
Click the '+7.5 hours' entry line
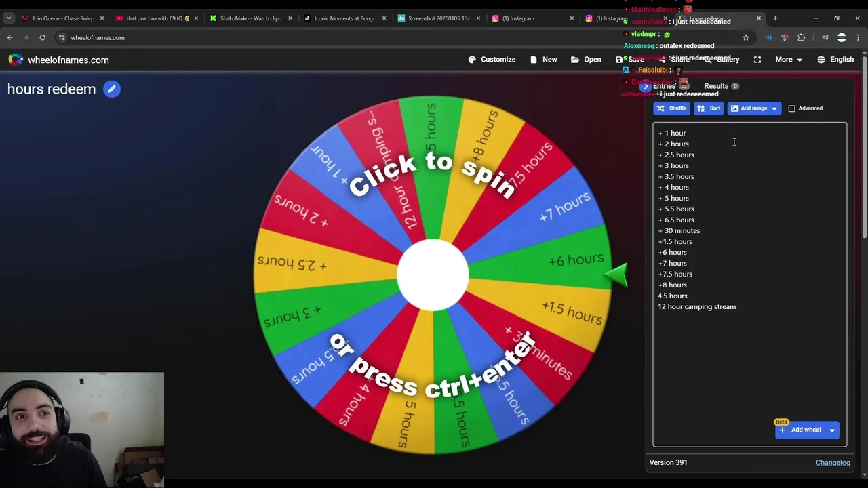coord(675,274)
